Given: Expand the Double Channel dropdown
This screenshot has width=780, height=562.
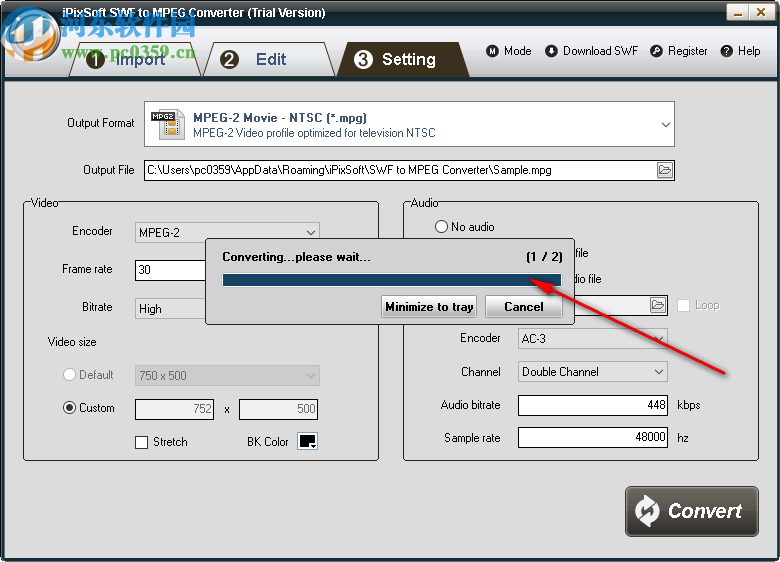Looking at the screenshot, I should coord(592,372).
